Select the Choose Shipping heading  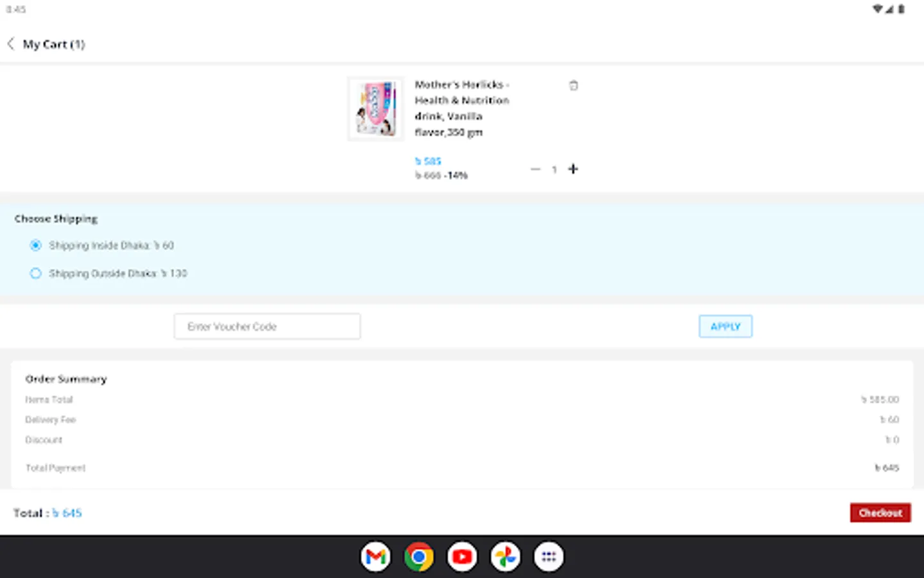click(x=56, y=218)
